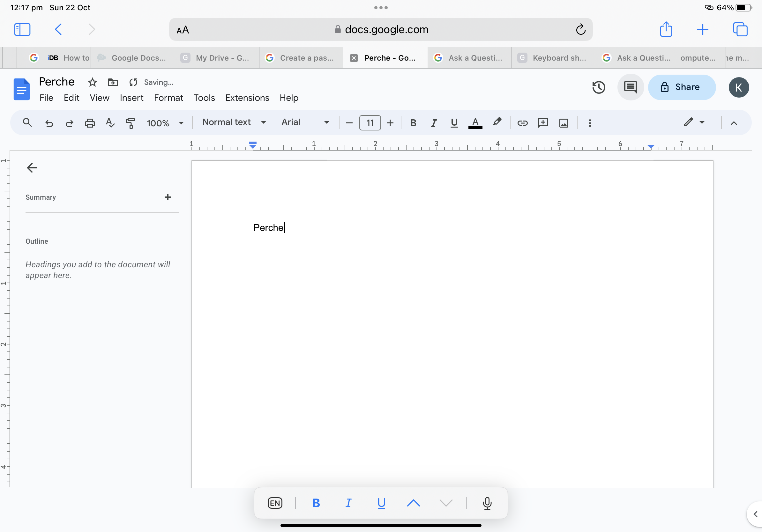Screen dimensions: 762x532
Task: Open the Normal text style dropdown
Action: pos(234,122)
